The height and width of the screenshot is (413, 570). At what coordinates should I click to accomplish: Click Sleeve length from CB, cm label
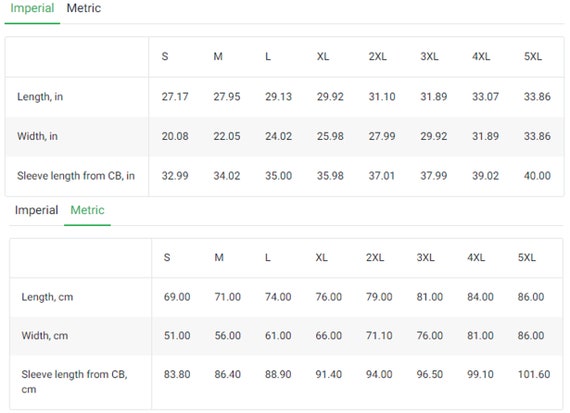point(75,382)
